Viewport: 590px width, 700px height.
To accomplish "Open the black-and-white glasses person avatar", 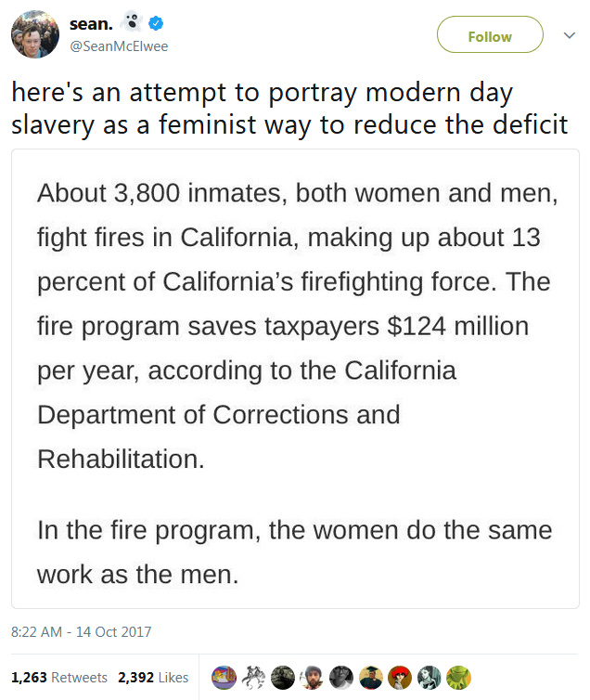I will [x=341, y=677].
